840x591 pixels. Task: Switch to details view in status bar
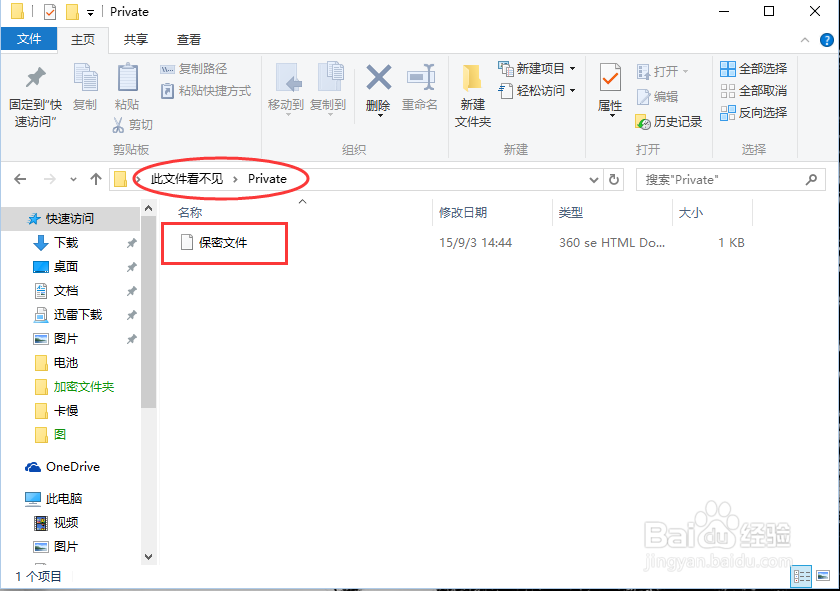[802, 576]
